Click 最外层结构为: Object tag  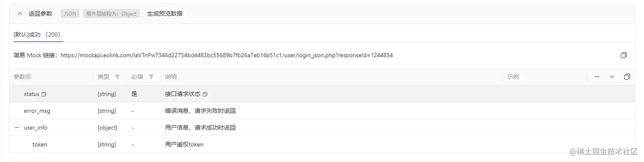(111, 14)
